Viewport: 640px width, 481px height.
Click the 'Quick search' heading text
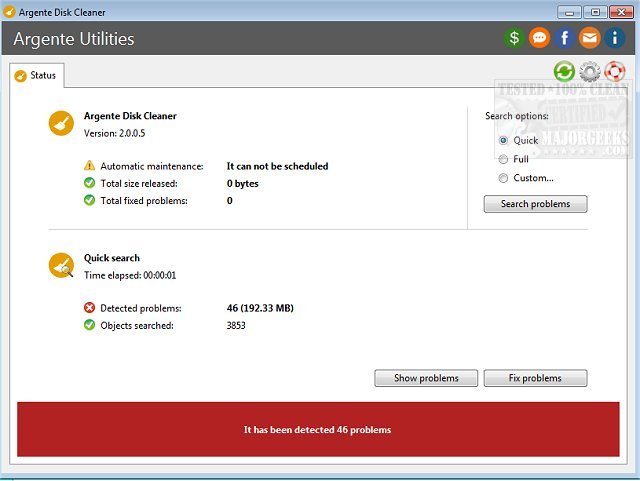pyautogui.click(x=112, y=258)
